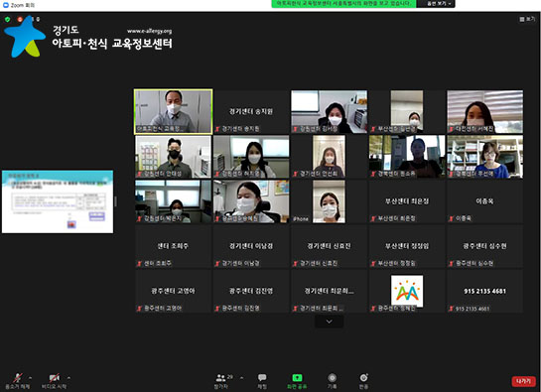Click the down chevron below the gallery grid
Viewport: 541px width, 392px height.
(330, 322)
